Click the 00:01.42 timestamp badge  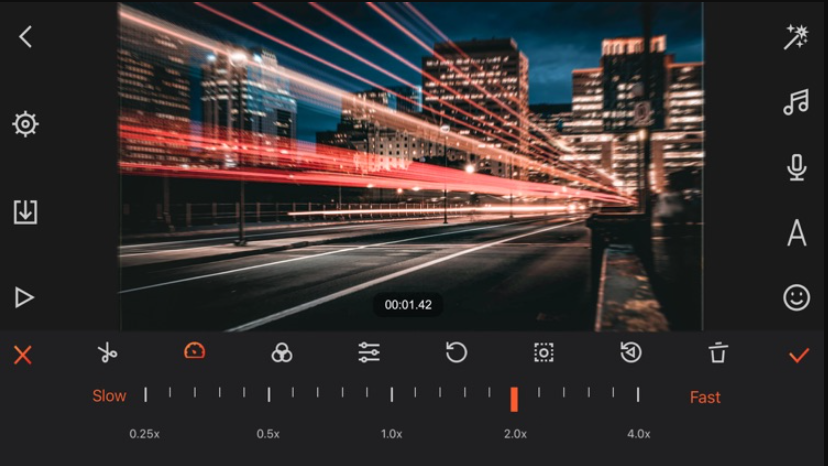(x=408, y=305)
